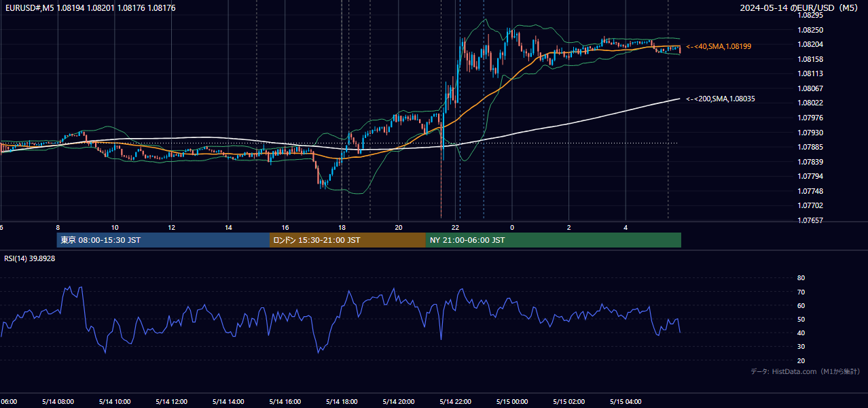868x408 pixels.
Task: Click hour tick 8 under price chart
Action: pyautogui.click(x=58, y=227)
